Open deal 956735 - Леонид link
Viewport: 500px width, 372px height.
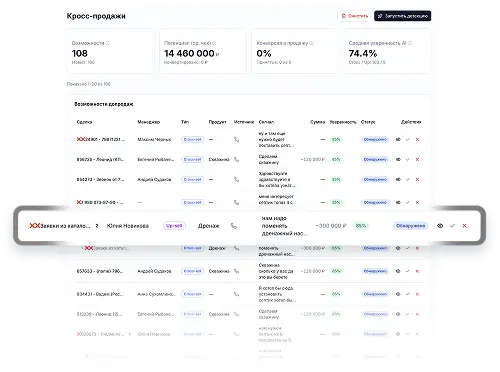(x=100, y=159)
